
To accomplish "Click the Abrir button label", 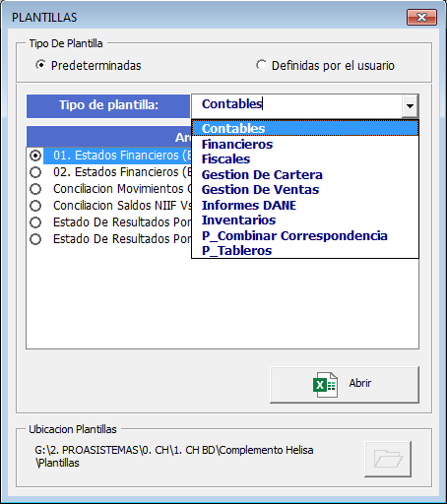I will pos(360,383).
